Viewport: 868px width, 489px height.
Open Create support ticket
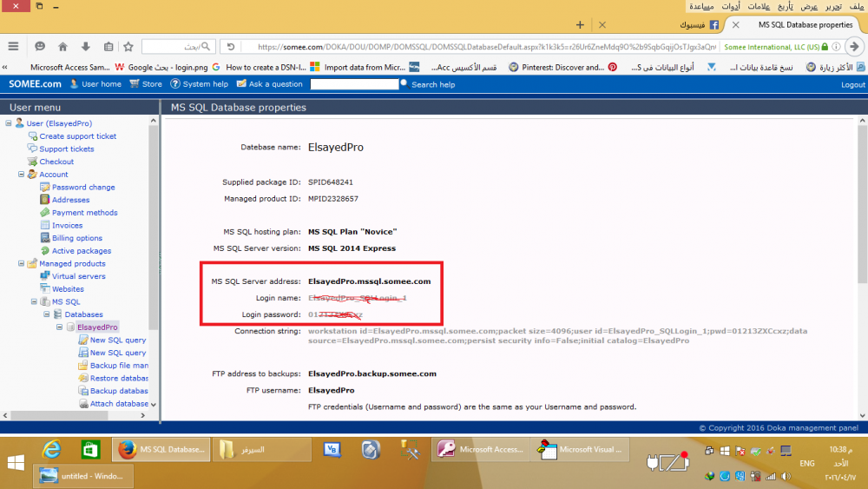click(78, 136)
